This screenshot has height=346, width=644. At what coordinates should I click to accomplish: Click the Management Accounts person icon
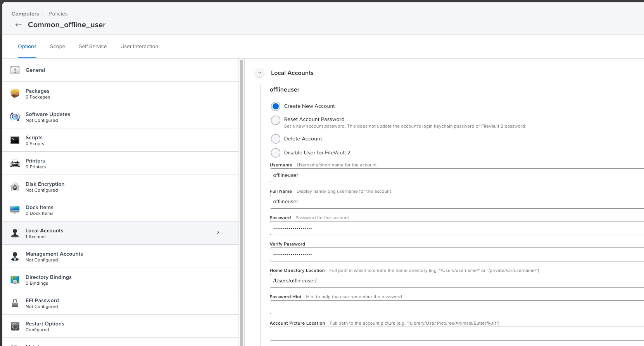pyautogui.click(x=15, y=256)
